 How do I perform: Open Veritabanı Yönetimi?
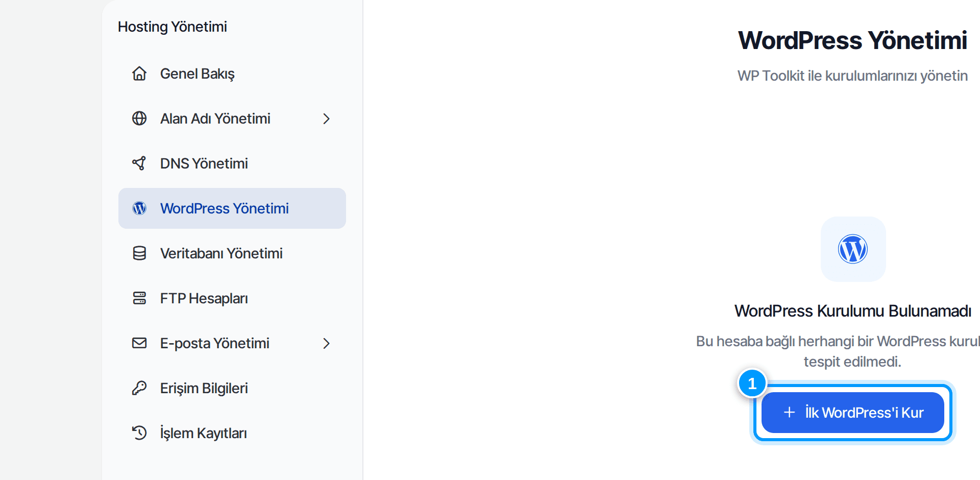click(232, 253)
